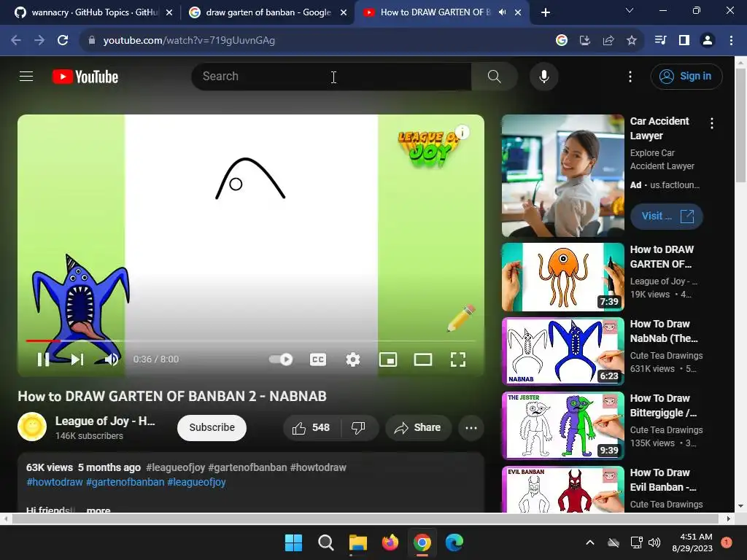Open YouTube settings three-dot menu
This screenshot has width=747, height=560.
point(630,76)
